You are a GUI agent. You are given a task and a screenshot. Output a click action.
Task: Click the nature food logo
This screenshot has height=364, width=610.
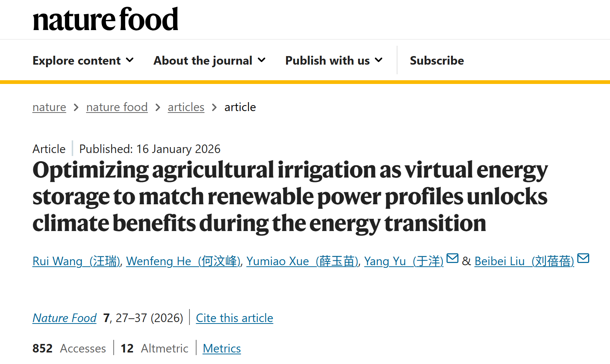point(106,19)
